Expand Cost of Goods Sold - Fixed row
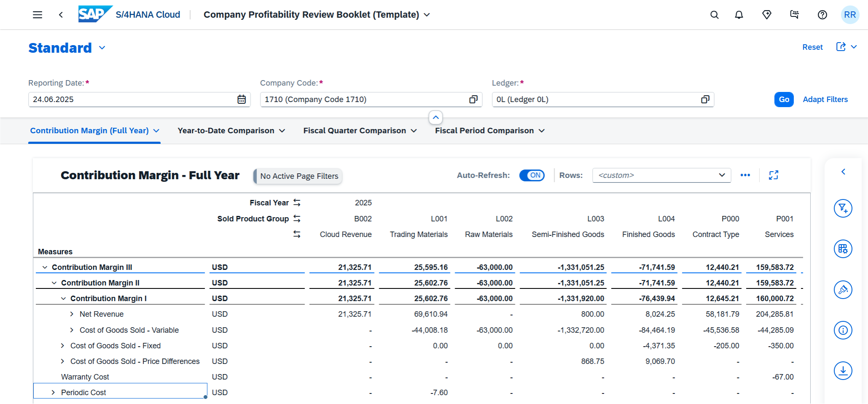The width and height of the screenshot is (868, 404). coord(62,346)
